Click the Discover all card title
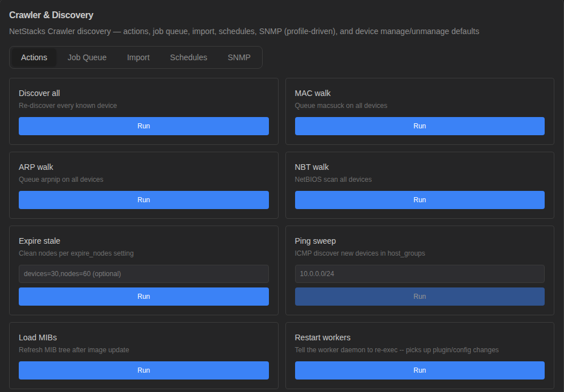 [39, 93]
